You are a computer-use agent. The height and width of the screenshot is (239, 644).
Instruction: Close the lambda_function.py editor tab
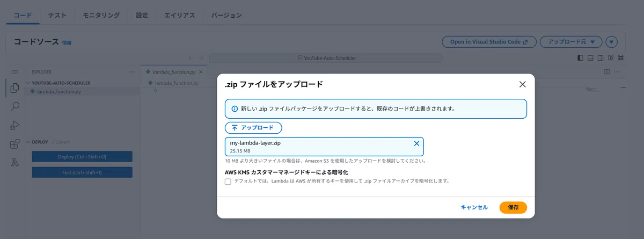pyautogui.click(x=201, y=71)
